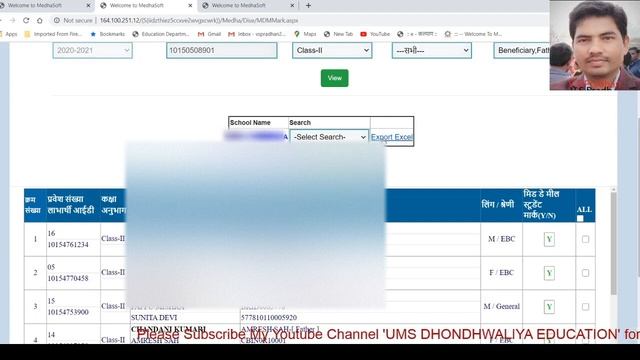Open the starred Bookmarks folder
Viewport: 640px width, 360px height.
click(x=108, y=34)
